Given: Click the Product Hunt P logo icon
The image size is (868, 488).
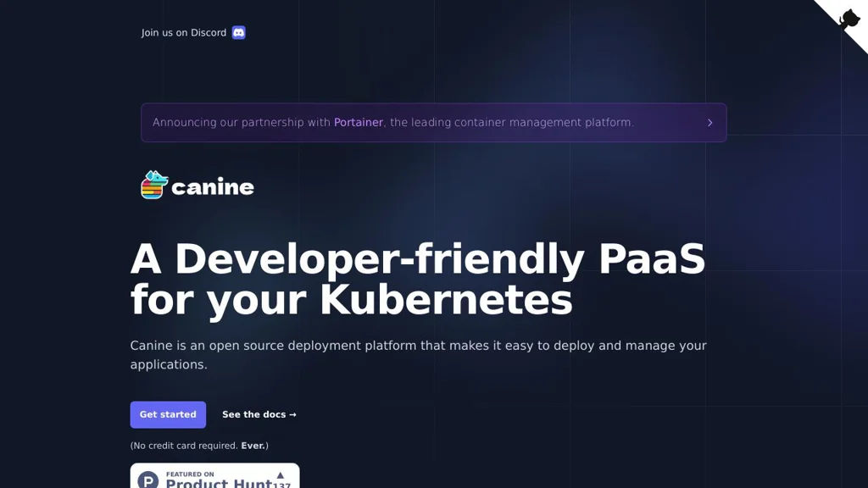Looking at the screenshot, I should [x=148, y=480].
